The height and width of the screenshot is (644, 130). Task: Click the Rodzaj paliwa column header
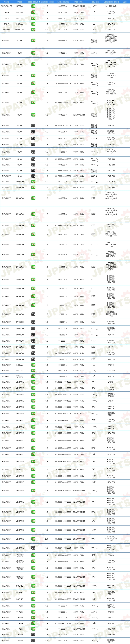point(32,2)
